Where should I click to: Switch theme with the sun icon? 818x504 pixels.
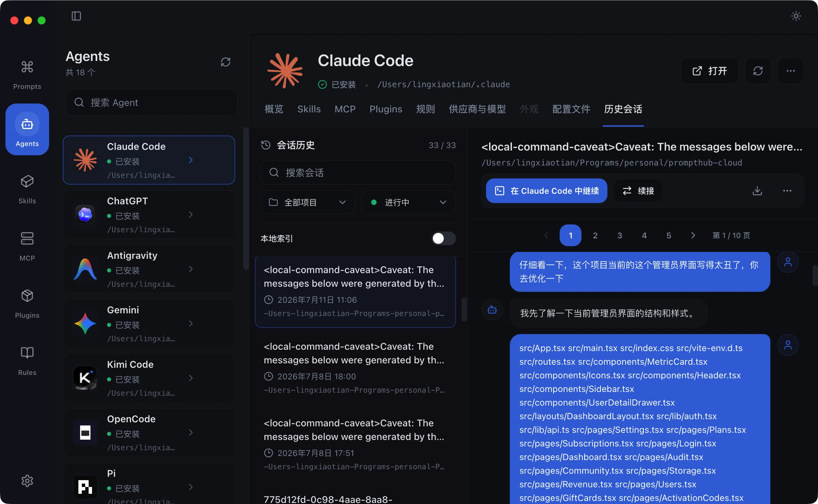pos(796,16)
